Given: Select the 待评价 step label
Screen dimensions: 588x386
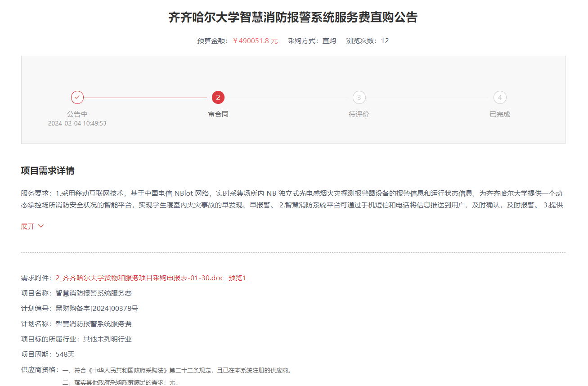Looking at the screenshot, I should (x=359, y=114).
